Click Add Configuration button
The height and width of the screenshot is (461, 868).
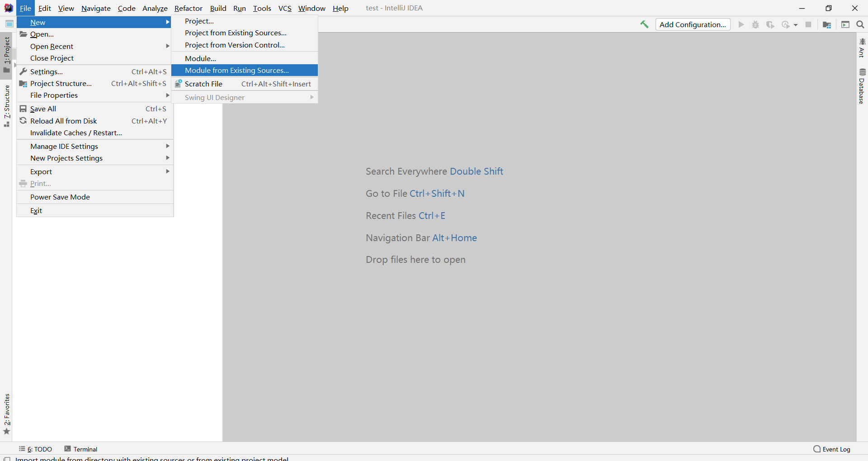(x=693, y=24)
